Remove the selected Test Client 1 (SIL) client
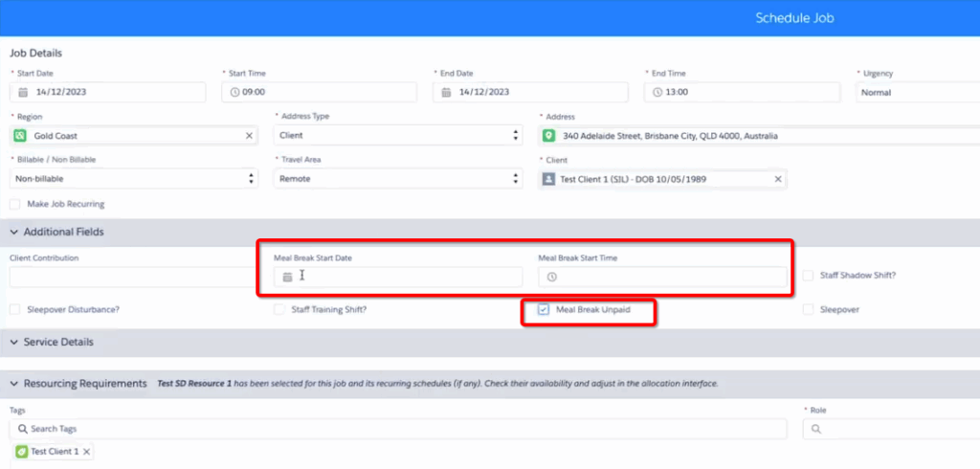 777,179
